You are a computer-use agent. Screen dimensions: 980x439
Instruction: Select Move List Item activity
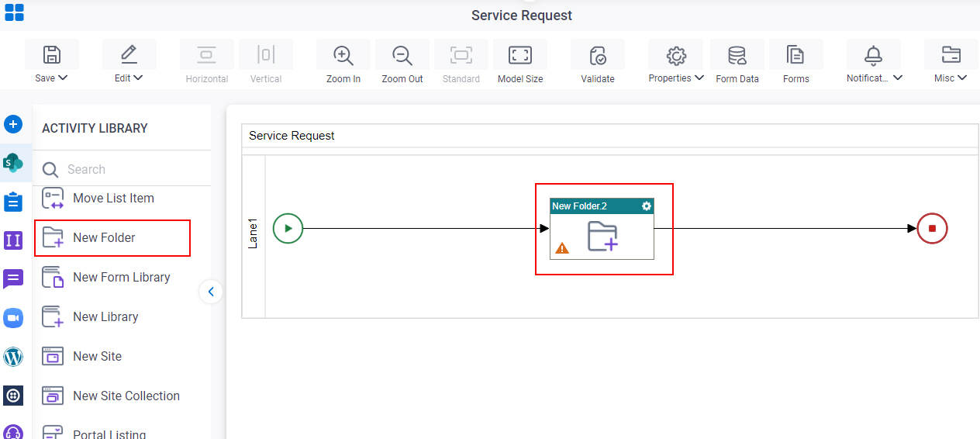pyautogui.click(x=112, y=198)
